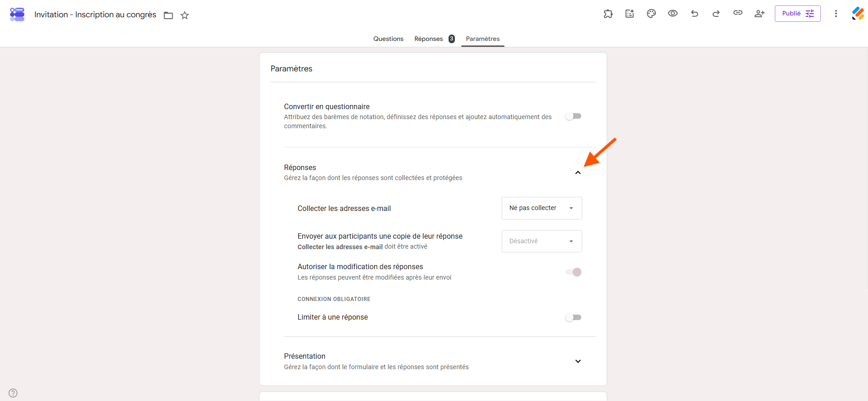
Task: Open the more options three-dot menu
Action: tap(836, 14)
